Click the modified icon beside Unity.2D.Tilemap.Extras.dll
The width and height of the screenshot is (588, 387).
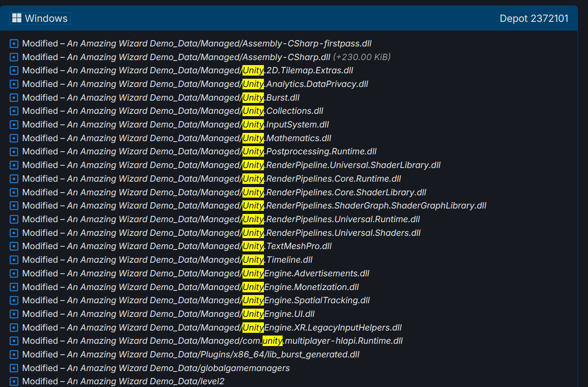(x=14, y=71)
